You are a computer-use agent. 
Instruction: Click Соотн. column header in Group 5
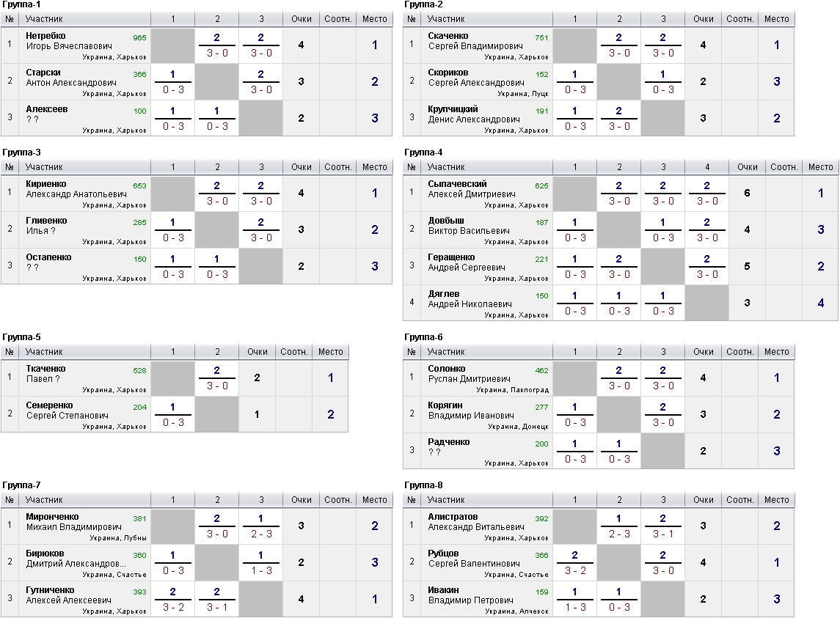(293, 352)
